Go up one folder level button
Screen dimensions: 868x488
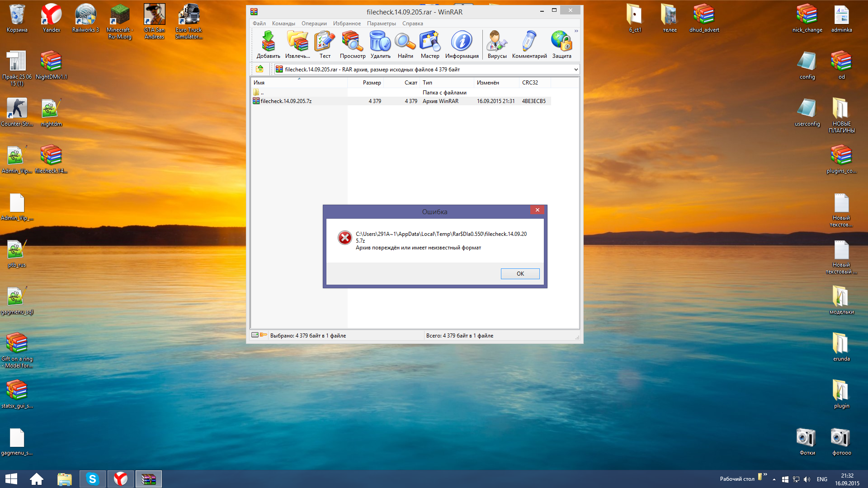(259, 69)
